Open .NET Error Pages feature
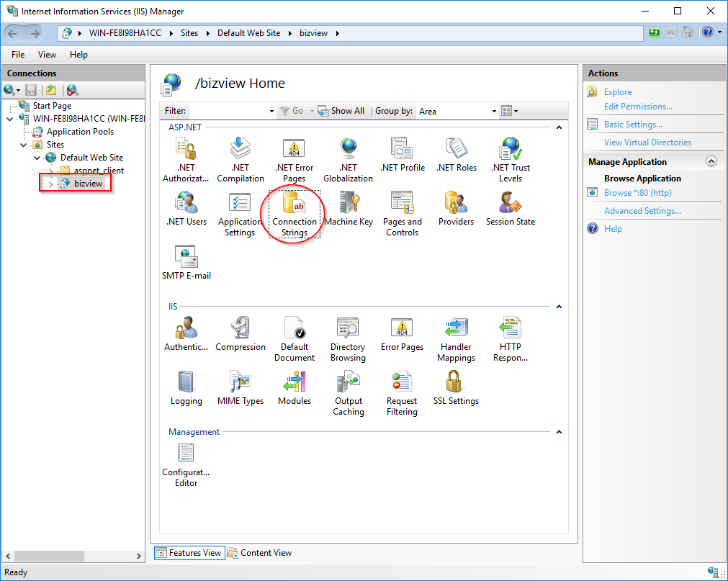This screenshot has height=581, width=728. tap(294, 160)
